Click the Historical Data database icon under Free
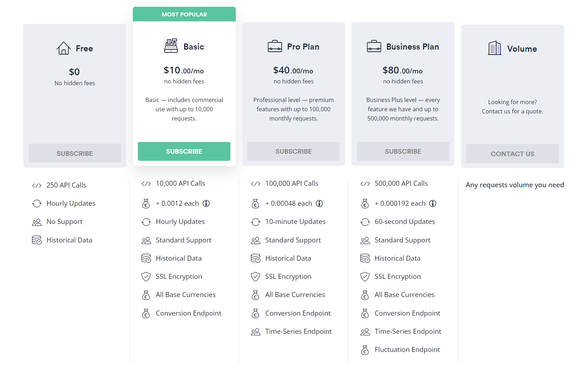This screenshot has height=368, width=588. pos(37,240)
